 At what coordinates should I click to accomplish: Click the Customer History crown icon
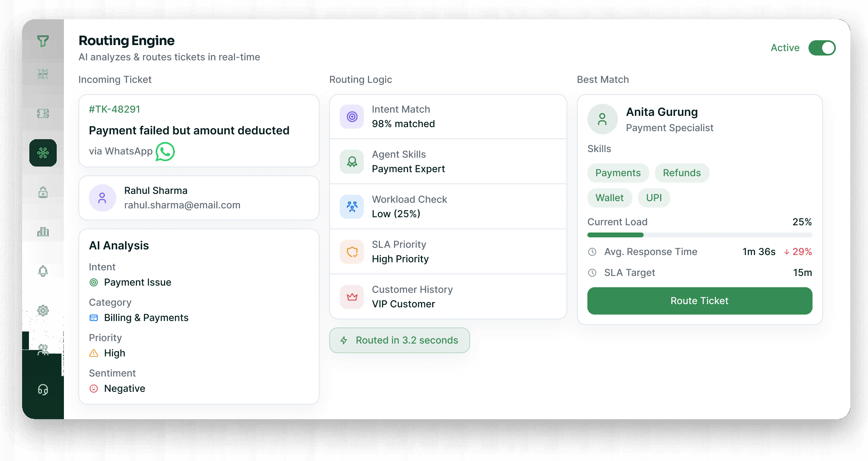(x=352, y=297)
